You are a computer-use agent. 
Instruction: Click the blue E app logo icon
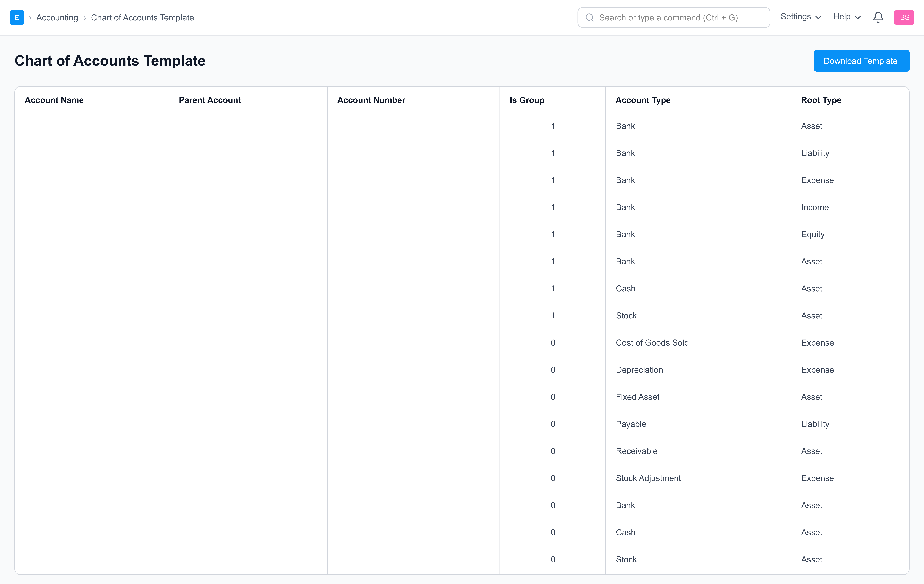pyautogui.click(x=17, y=17)
